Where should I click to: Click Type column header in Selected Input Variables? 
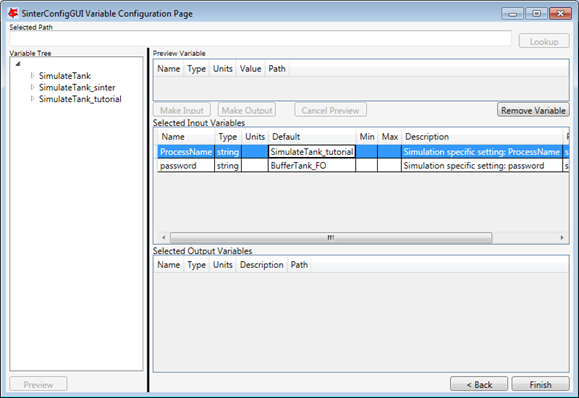(228, 137)
